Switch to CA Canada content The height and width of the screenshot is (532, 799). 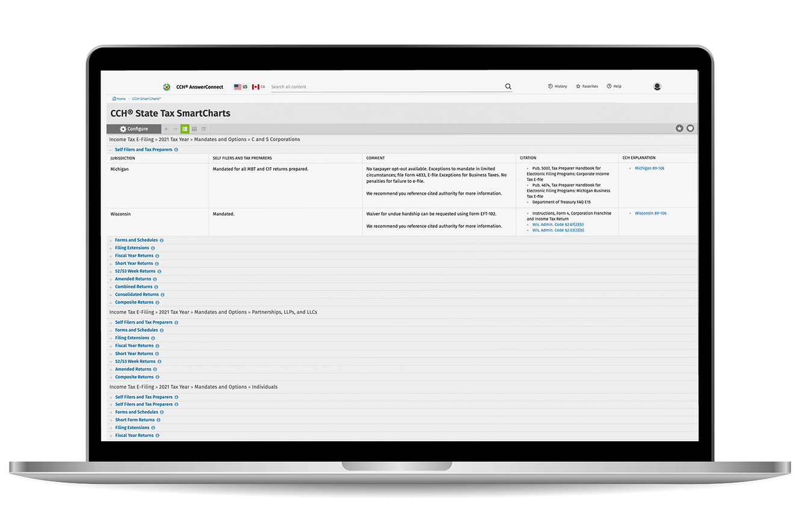pyautogui.click(x=258, y=87)
